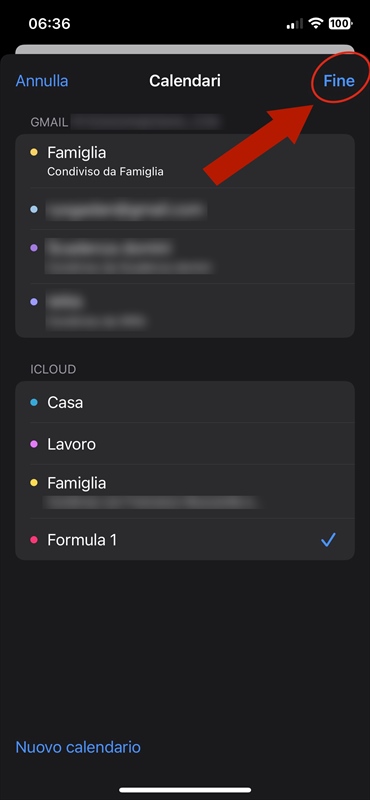Tap the Wi-Fi status icon
The image size is (370, 800).
pyautogui.click(x=316, y=23)
